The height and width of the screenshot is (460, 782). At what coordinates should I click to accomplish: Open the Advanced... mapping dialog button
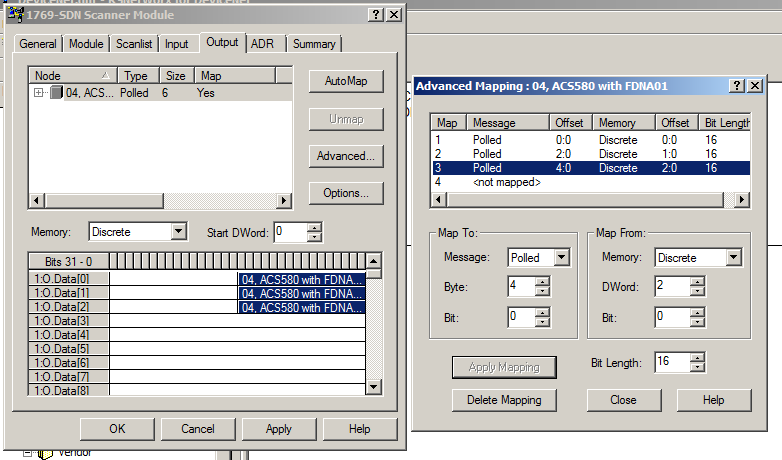point(346,156)
